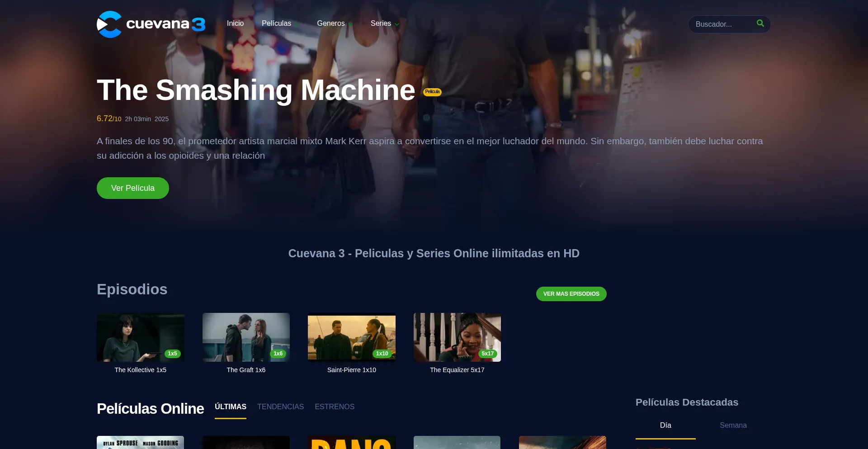The image size is (868, 449).
Task: Select the ÚLTIMAS tab
Action: pyautogui.click(x=231, y=407)
